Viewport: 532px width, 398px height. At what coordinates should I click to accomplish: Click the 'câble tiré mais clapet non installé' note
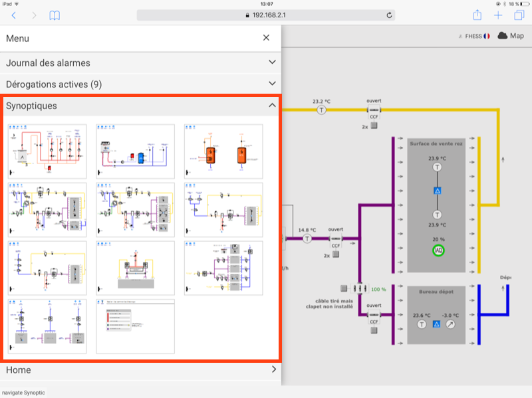[329, 304]
